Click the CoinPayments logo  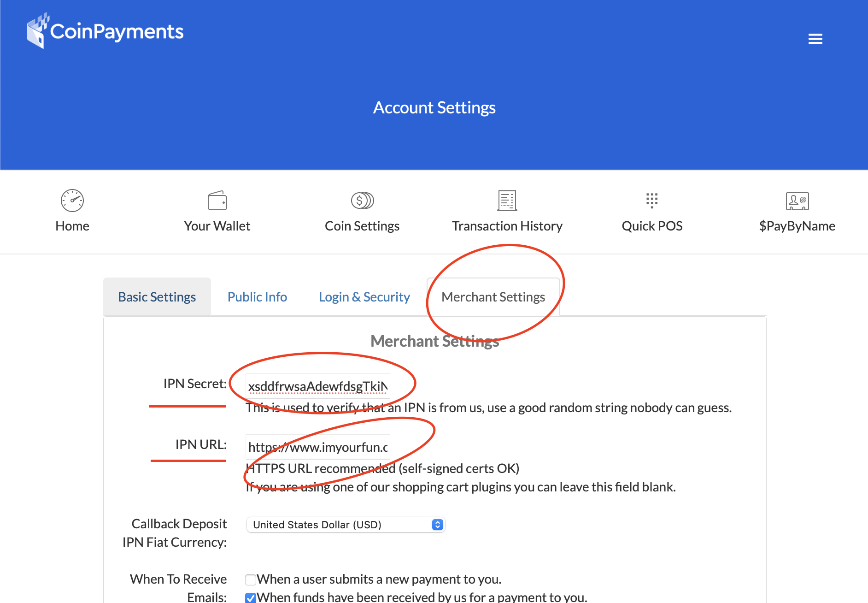105,31
